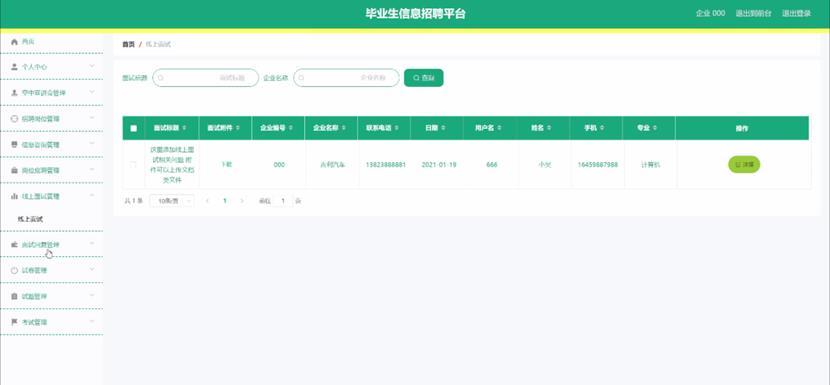
Task: Click the flag icon beside 考试管理
Action: 14,322
